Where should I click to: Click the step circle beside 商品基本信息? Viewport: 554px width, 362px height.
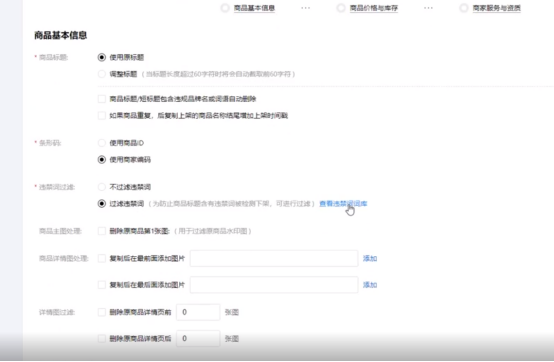click(225, 8)
